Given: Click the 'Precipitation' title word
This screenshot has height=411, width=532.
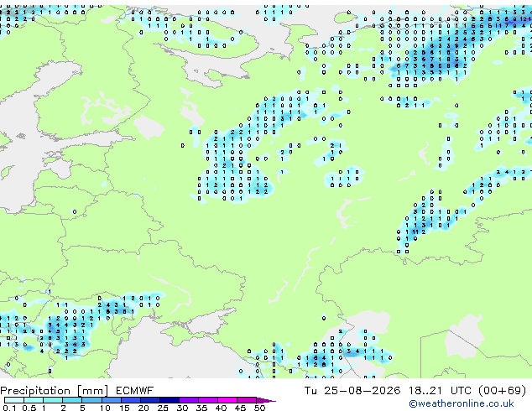Looking at the screenshot, I should point(35,391).
